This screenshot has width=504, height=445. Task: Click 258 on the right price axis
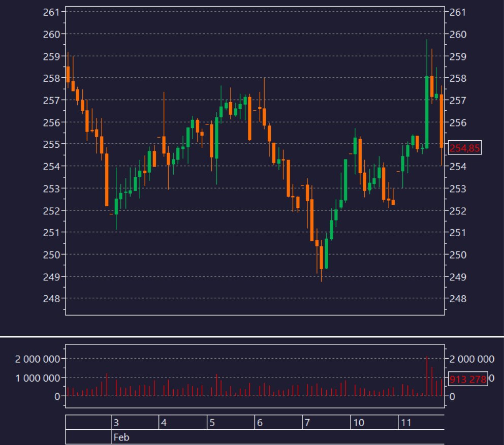point(458,78)
